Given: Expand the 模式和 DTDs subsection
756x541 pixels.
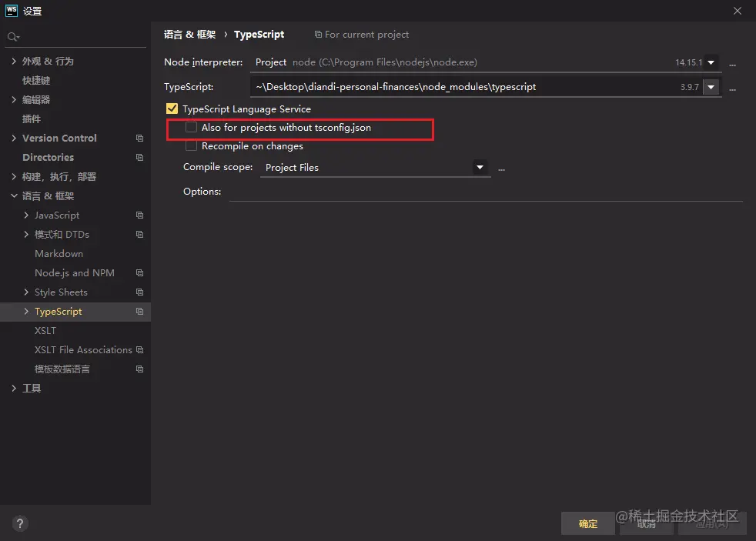Looking at the screenshot, I should click(26, 235).
